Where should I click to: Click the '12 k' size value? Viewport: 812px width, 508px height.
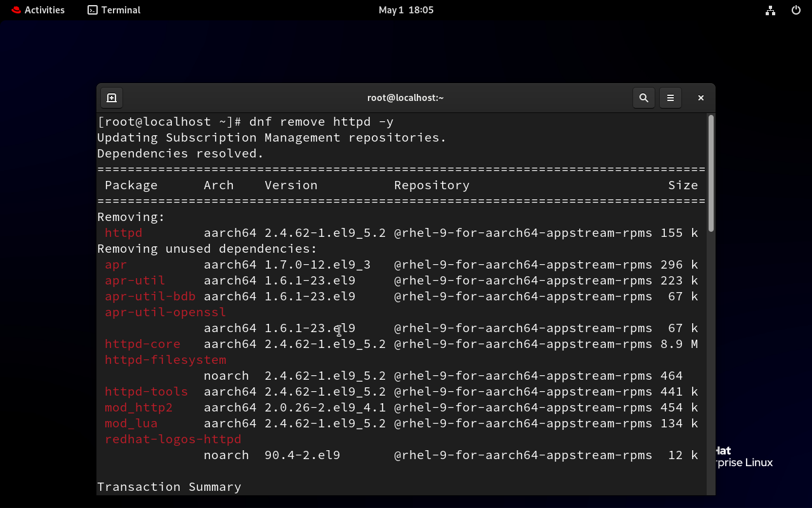[x=683, y=455]
